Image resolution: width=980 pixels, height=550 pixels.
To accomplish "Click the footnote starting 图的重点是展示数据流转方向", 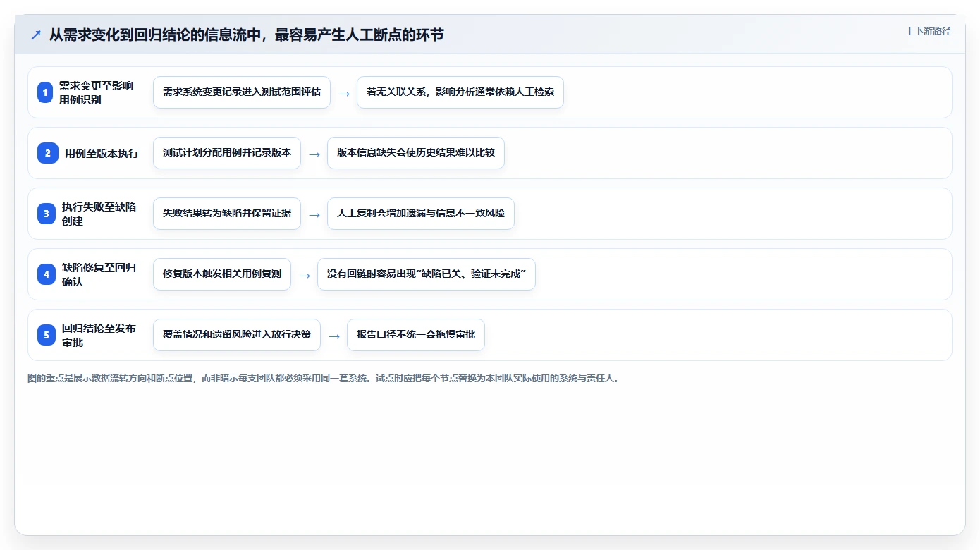I will 324,378.
